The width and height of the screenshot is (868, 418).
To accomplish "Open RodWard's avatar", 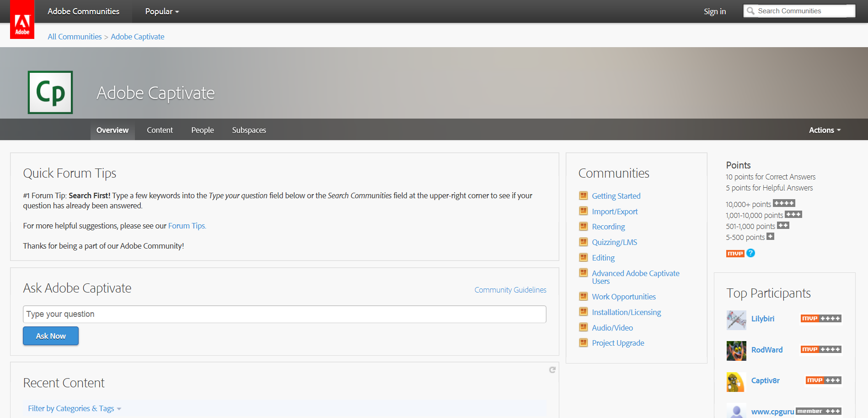I will tap(736, 351).
